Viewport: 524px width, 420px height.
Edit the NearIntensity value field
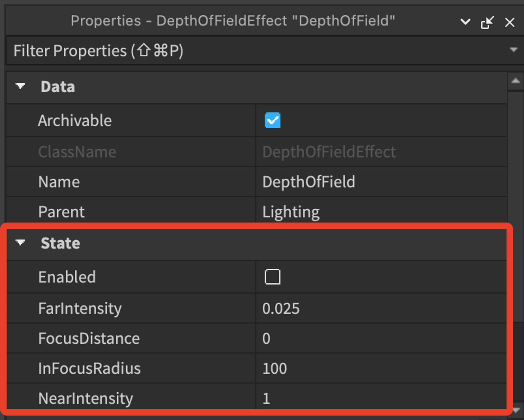click(381, 397)
